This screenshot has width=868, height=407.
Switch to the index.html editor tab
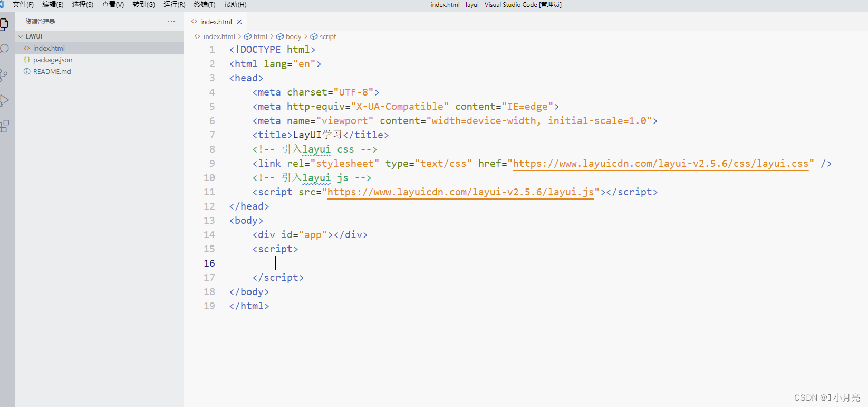[x=216, y=22]
